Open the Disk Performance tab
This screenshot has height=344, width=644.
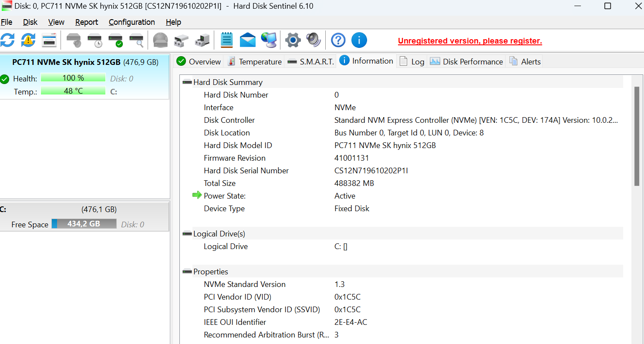(467, 62)
